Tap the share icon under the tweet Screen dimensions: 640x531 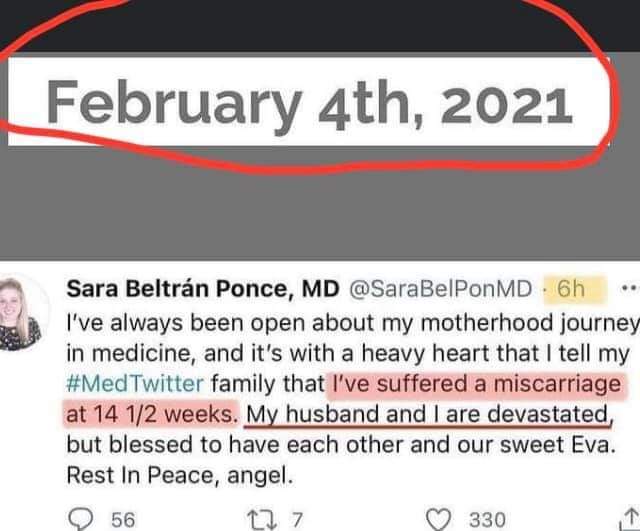[629, 519]
